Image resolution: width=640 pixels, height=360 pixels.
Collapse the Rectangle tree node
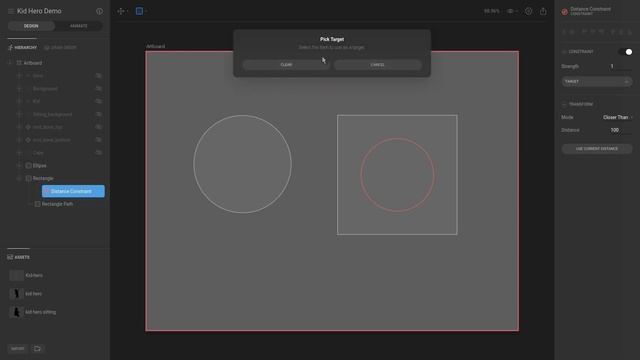(x=19, y=178)
